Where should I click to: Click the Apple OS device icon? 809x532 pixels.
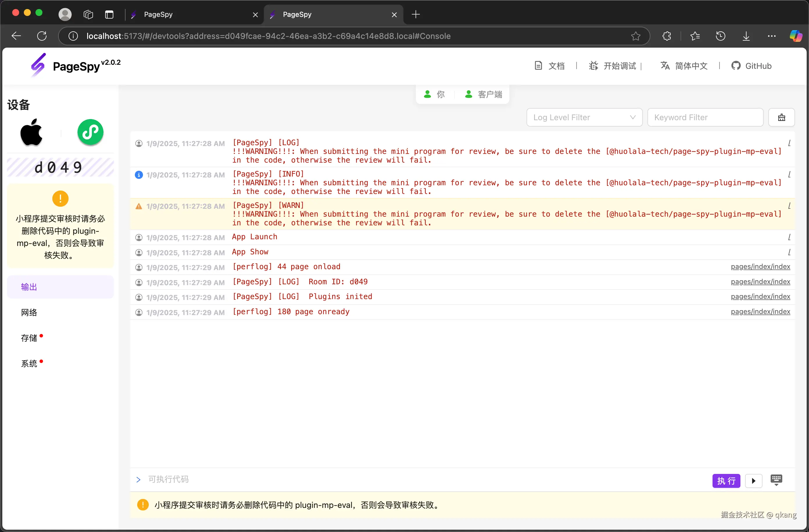pyautogui.click(x=31, y=132)
